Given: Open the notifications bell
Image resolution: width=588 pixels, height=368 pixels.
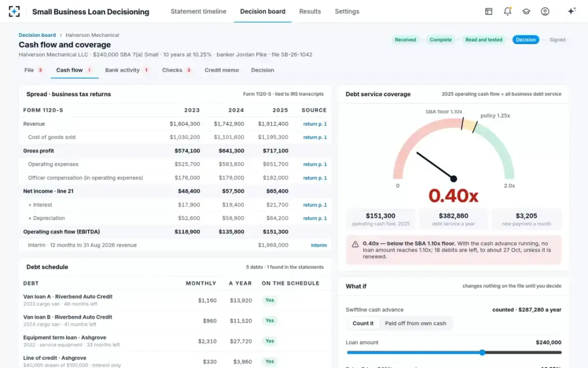Looking at the screenshot, I should point(508,11).
